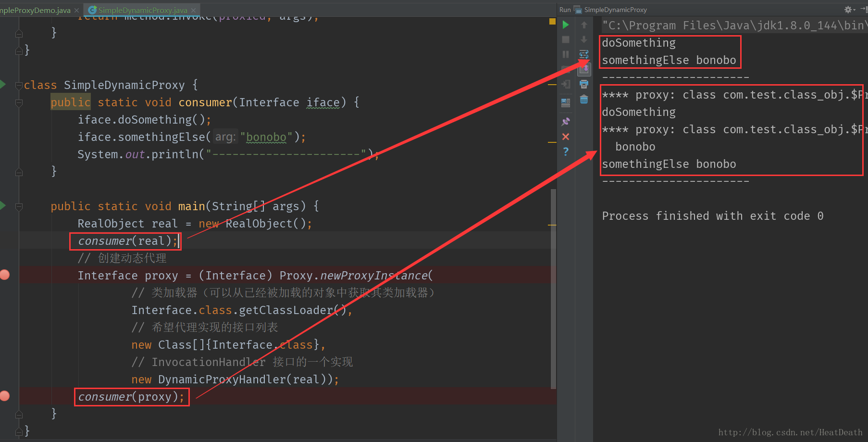
Task: Click fold end marker closing main method
Action: pyautogui.click(x=19, y=414)
